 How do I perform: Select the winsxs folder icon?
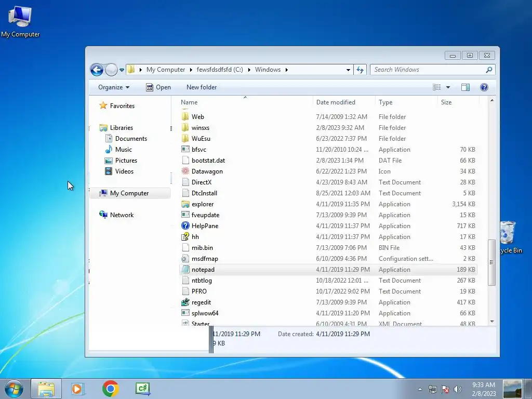click(x=185, y=128)
